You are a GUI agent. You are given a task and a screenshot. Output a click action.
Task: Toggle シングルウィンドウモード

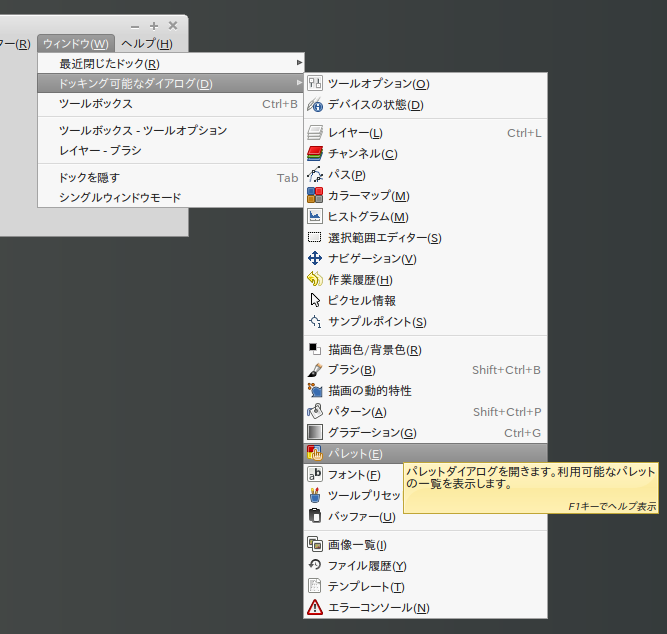(171, 197)
